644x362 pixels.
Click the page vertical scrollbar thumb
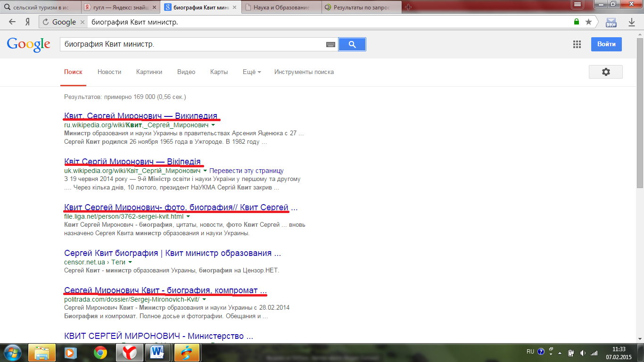(x=640, y=113)
